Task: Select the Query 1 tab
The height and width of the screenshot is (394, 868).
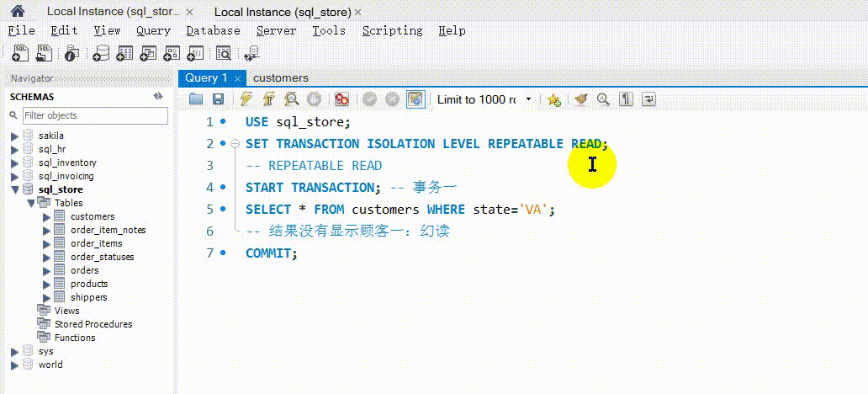Action: pos(206,78)
